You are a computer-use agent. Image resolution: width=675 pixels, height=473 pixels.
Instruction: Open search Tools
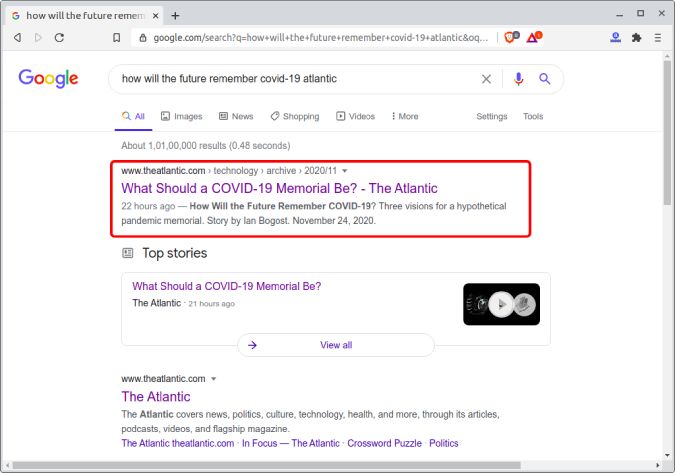tap(533, 116)
